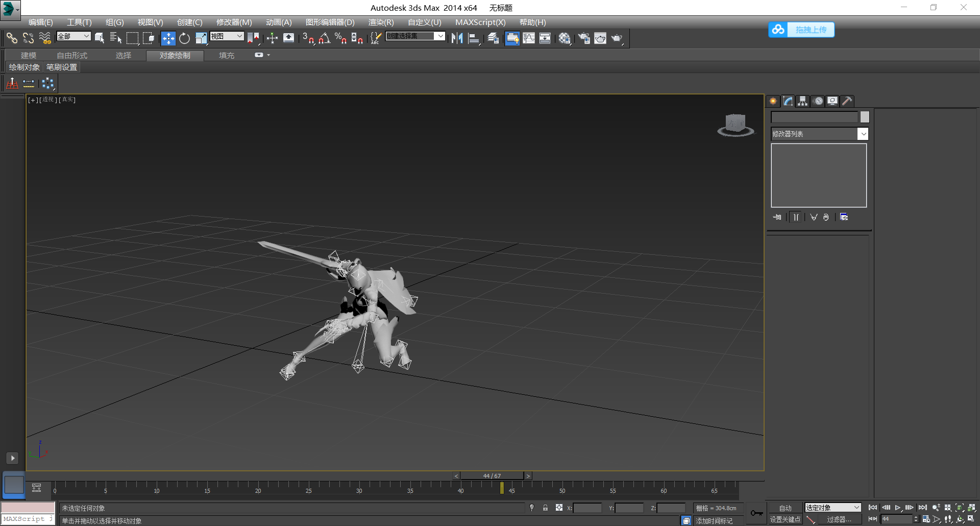Viewport: 980px width, 526px height.
Task: Open the Utilities hammer panel
Action: tap(847, 101)
